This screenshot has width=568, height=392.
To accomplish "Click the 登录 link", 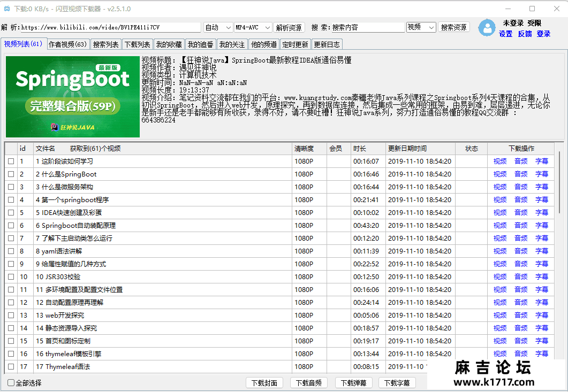I will [x=544, y=34].
